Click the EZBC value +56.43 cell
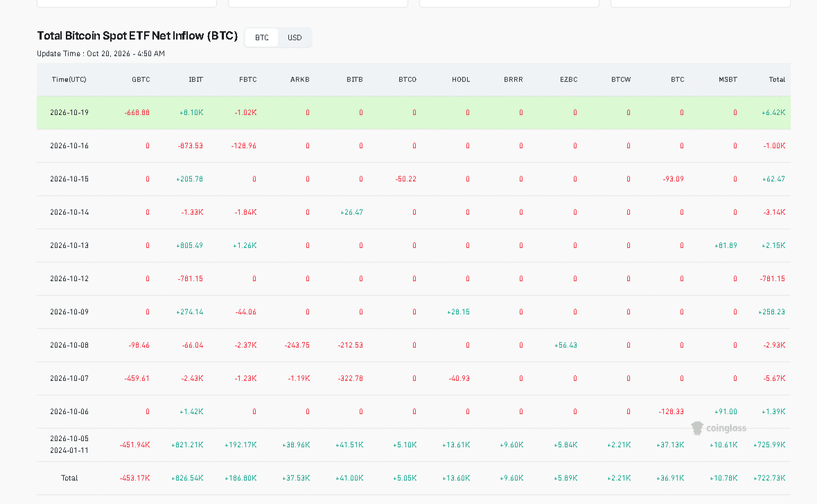Viewport: 817px width, 504px height. click(x=566, y=345)
